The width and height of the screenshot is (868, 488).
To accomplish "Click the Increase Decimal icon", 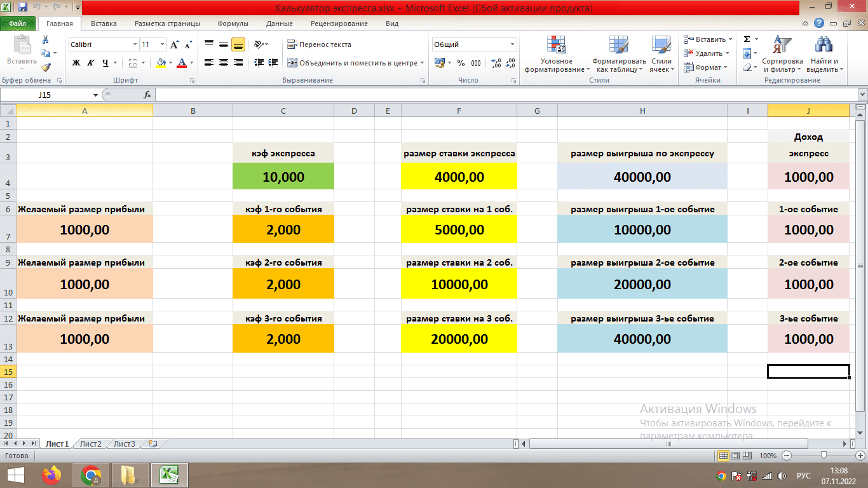I will coord(496,63).
